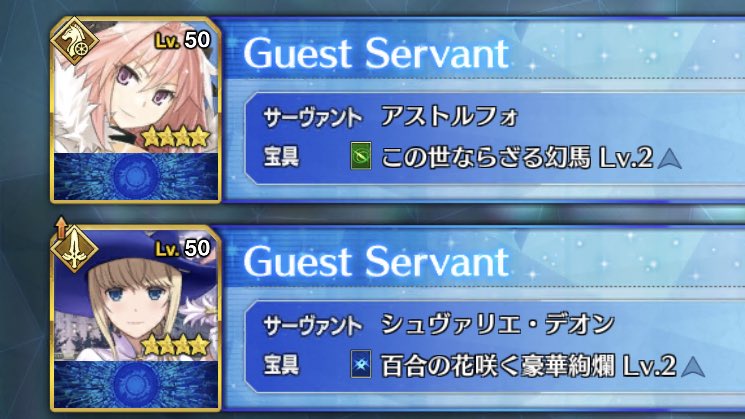Select Chevalier d'Eon's portrait thumbnail
Screen dimensions: 745x419
[x=136, y=318]
